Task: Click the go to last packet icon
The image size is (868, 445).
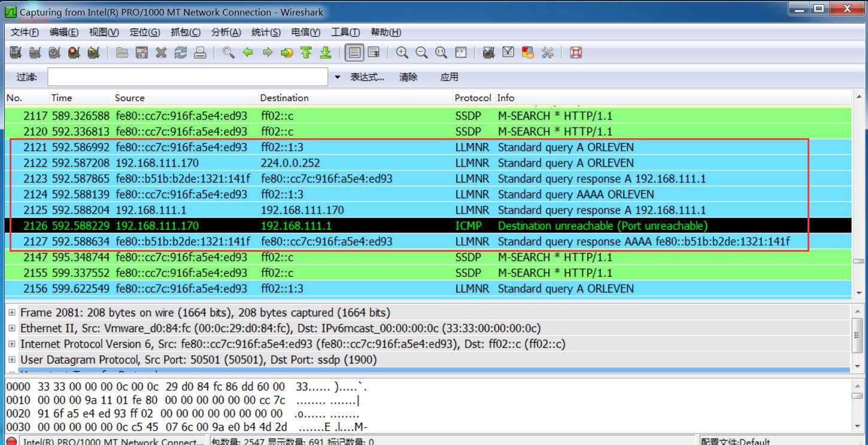Action: (325, 53)
